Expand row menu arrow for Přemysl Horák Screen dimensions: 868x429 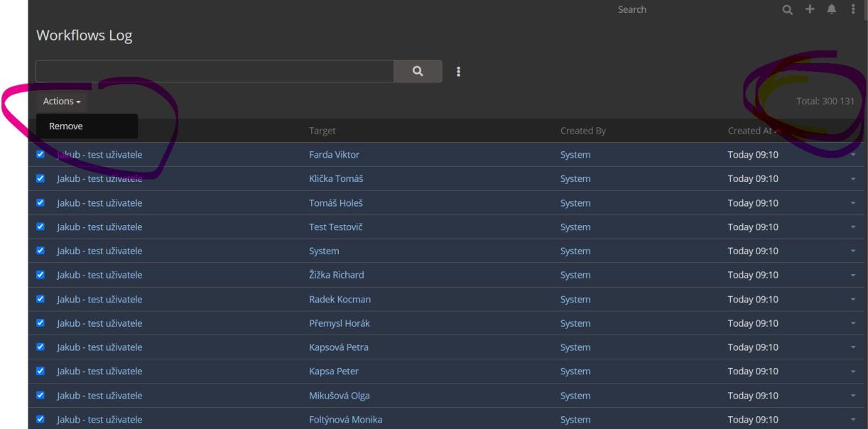(853, 323)
